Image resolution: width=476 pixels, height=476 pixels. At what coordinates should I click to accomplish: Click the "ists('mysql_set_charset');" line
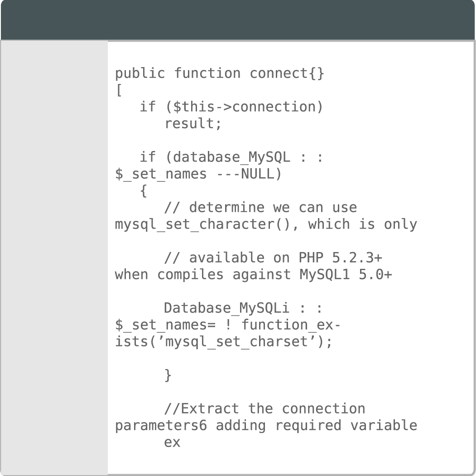point(224,342)
